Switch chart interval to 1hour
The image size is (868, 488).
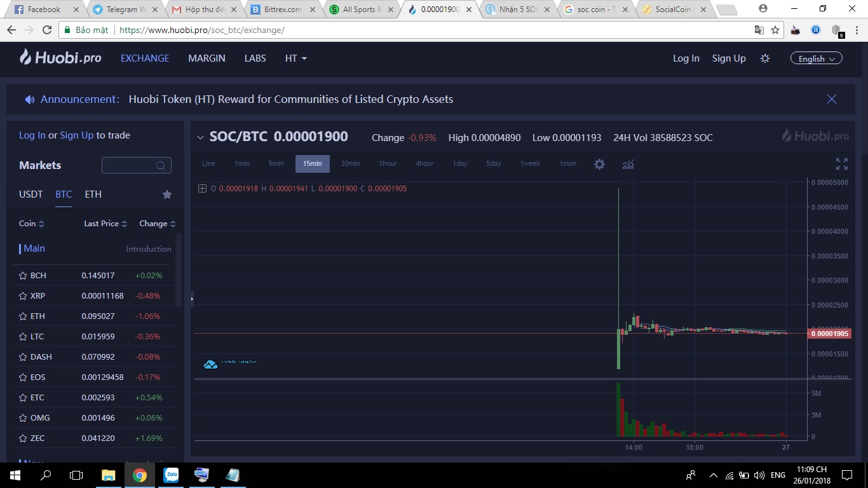pos(388,164)
